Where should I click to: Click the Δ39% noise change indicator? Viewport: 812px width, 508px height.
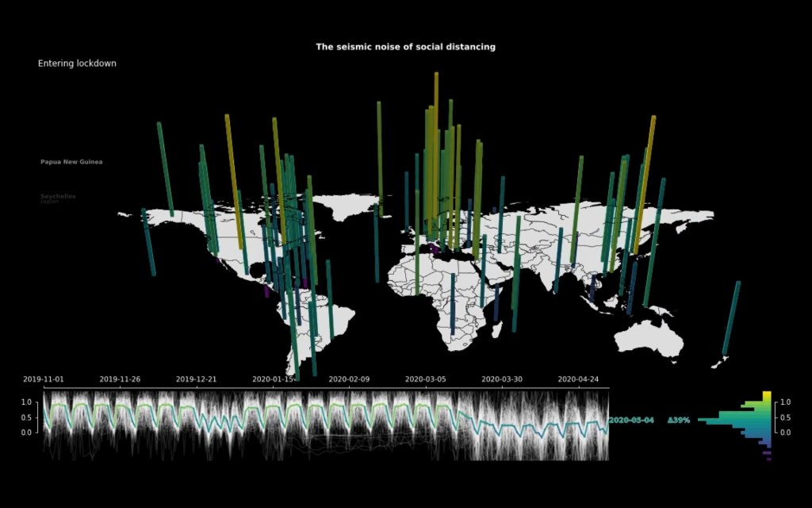click(678, 420)
